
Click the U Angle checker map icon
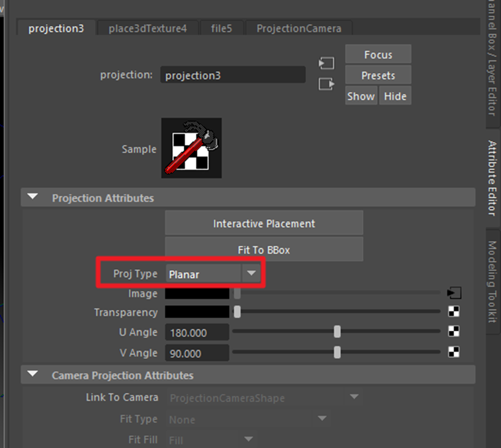[x=454, y=331]
